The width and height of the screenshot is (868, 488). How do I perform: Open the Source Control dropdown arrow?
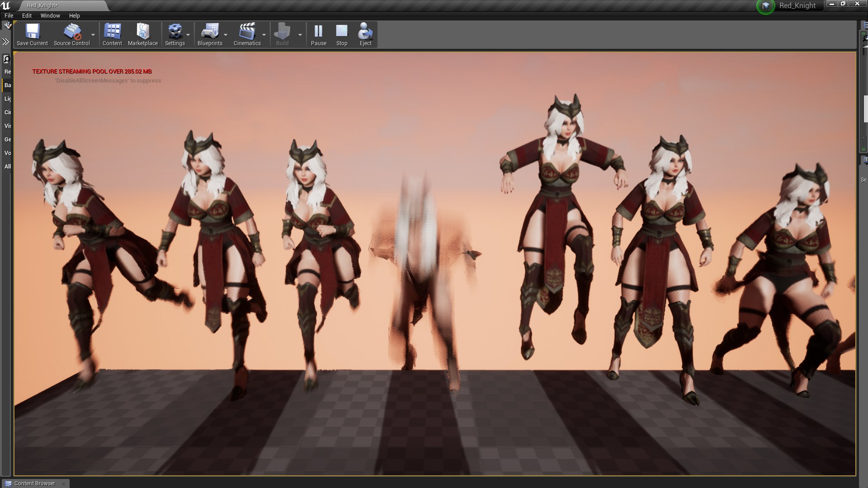93,35
